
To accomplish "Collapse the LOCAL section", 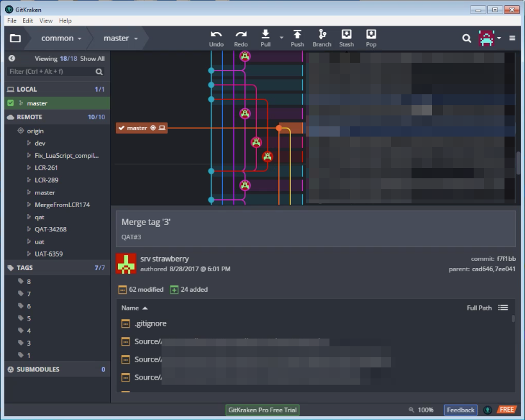I will (x=57, y=89).
